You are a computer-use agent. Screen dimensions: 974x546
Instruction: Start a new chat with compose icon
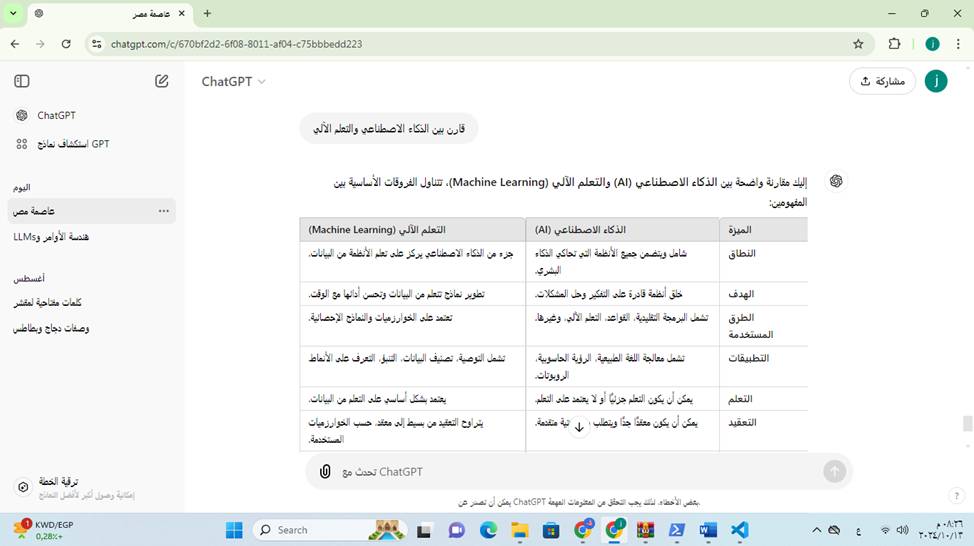coord(162,81)
